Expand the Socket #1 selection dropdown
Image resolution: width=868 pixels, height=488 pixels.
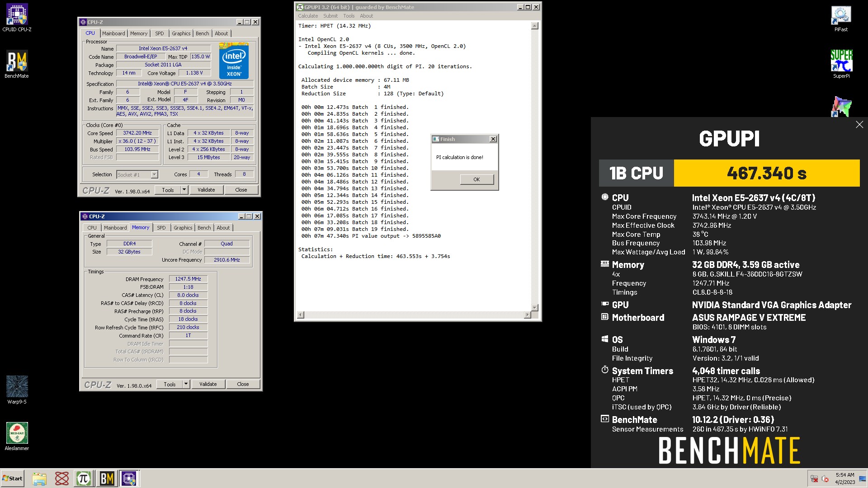point(154,175)
